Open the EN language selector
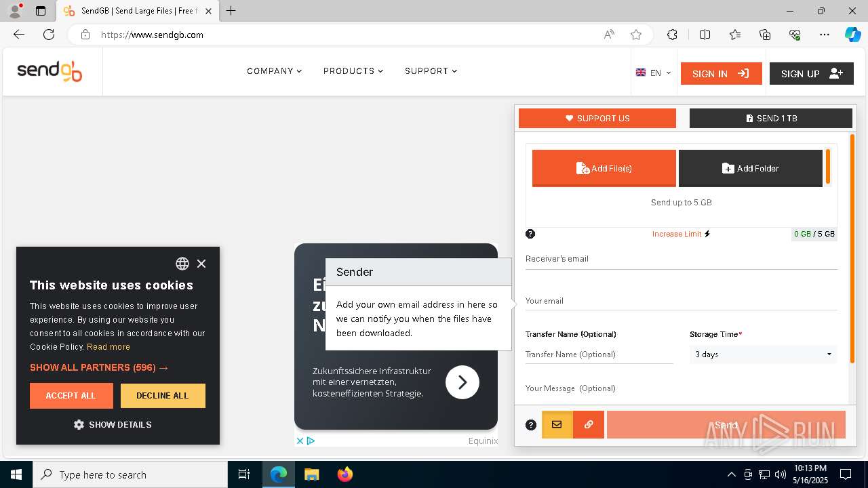The height and width of the screenshot is (488, 868). [653, 73]
